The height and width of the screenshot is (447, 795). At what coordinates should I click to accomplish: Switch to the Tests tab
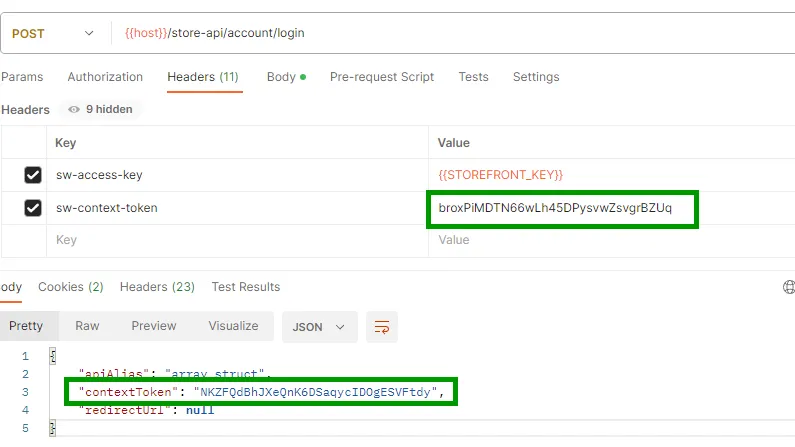[x=473, y=77]
